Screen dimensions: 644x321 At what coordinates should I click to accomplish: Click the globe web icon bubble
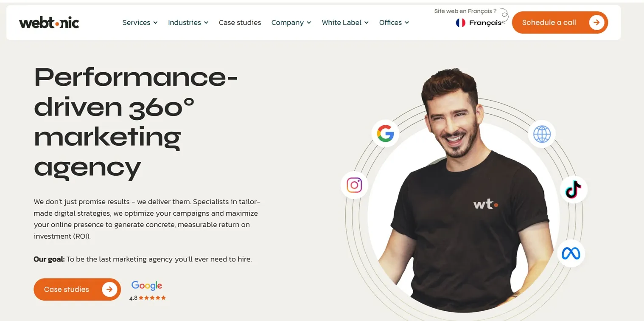click(542, 134)
